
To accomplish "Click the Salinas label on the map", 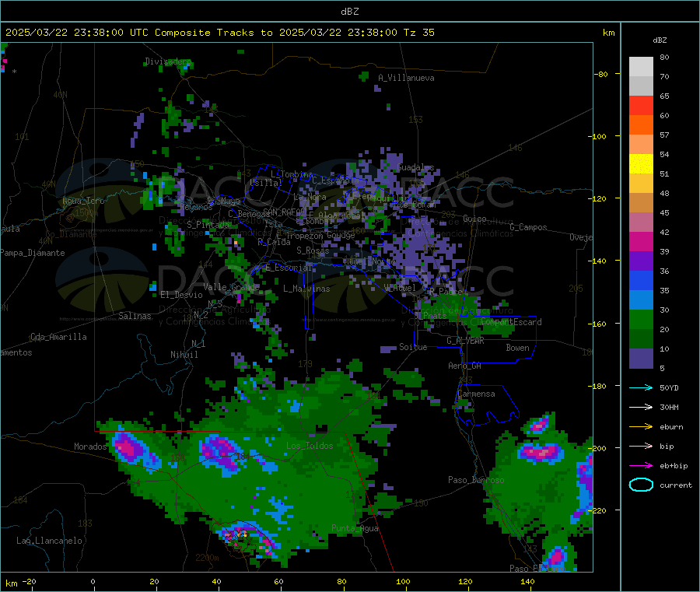I will pyautogui.click(x=135, y=316).
